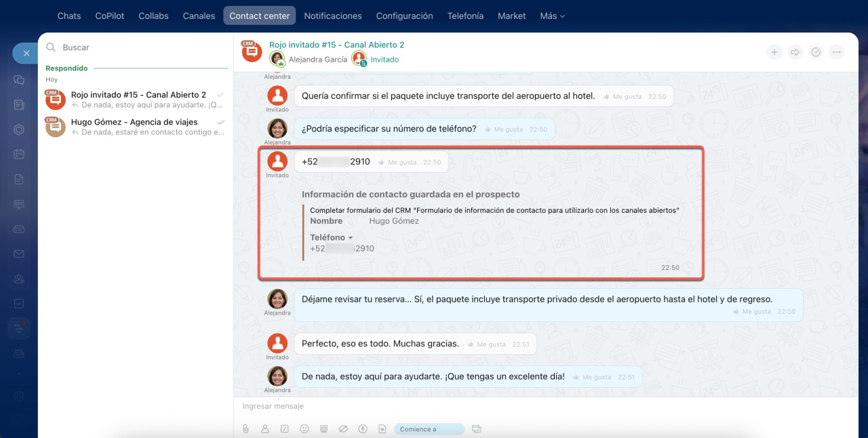Toggle hidden message mode eye icon

pyautogui.click(x=343, y=429)
